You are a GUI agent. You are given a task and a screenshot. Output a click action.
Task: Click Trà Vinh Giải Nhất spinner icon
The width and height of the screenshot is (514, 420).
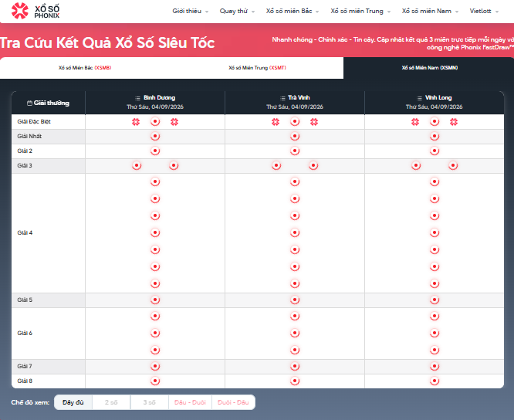click(x=295, y=137)
